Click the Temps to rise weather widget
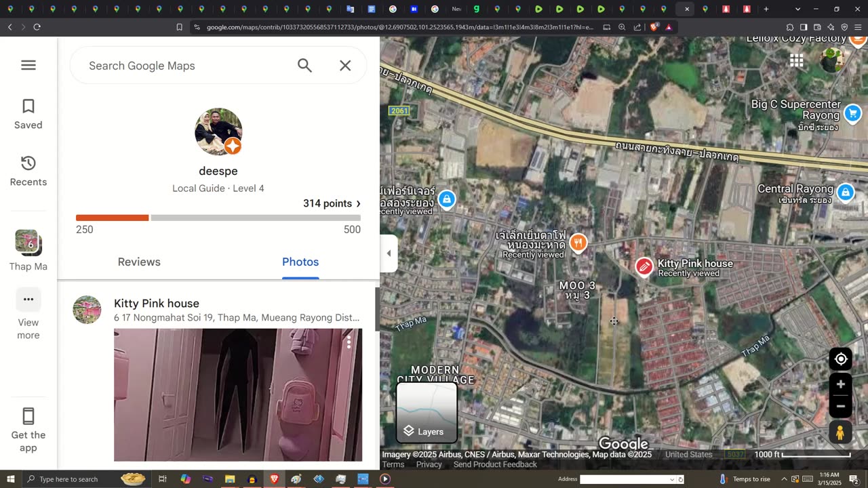Screen dimensions: 868x488 (x=744, y=479)
